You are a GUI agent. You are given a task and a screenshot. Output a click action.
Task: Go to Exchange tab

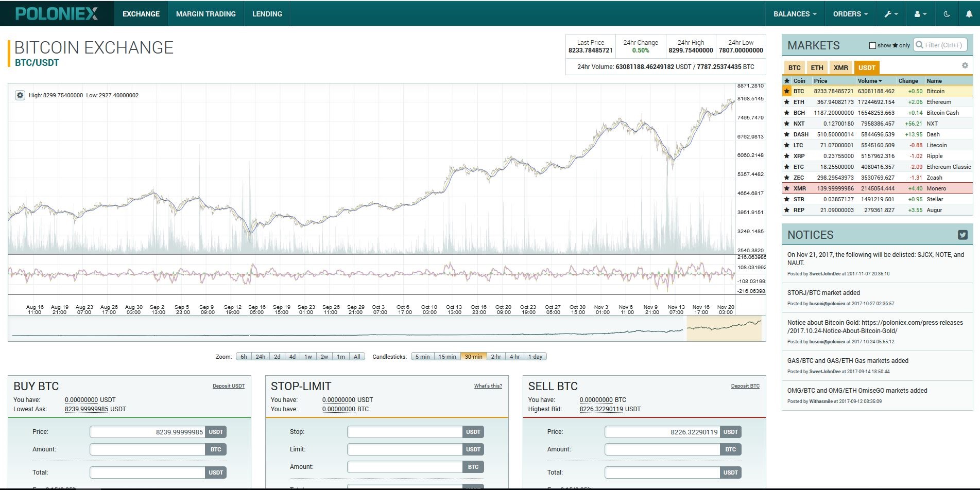click(x=141, y=14)
